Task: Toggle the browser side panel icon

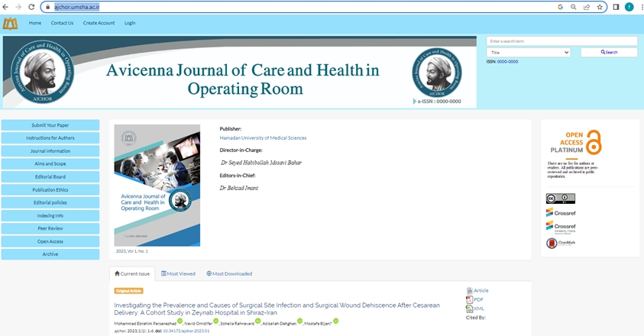Action: pyautogui.click(x=616, y=7)
